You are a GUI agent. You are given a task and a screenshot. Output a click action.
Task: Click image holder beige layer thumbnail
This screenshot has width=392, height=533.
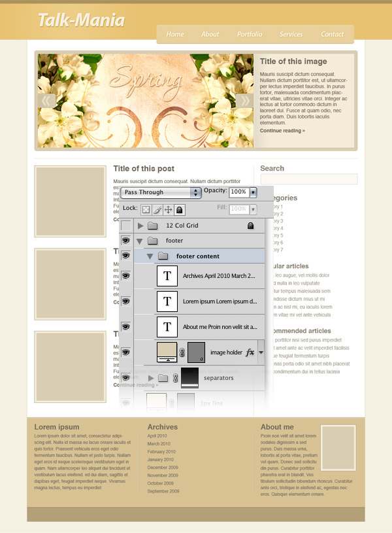tap(167, 352)
